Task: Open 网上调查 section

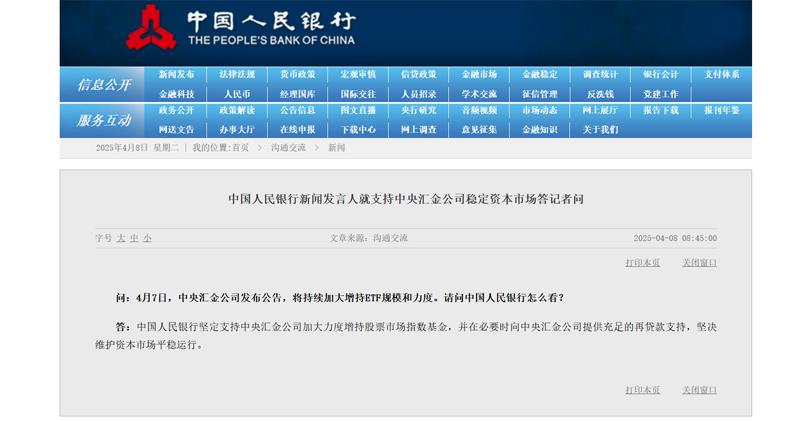Action: (x=418, y=130)
